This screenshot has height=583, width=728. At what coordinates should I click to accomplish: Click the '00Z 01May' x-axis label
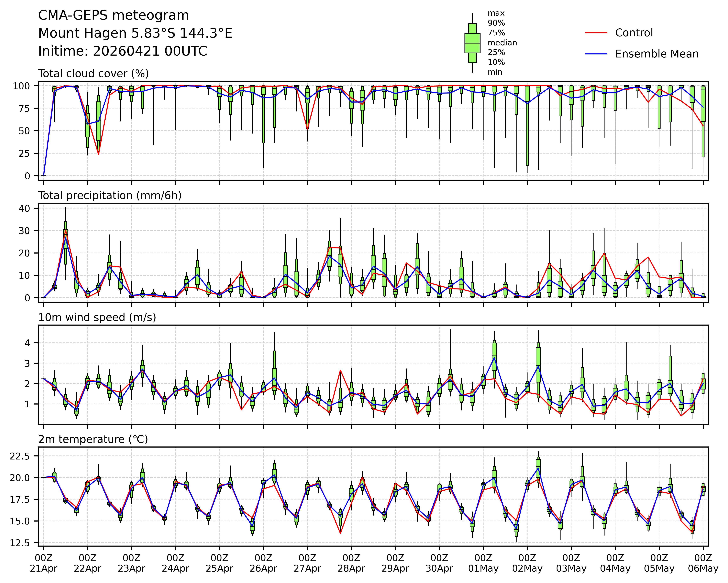point(483,563)
